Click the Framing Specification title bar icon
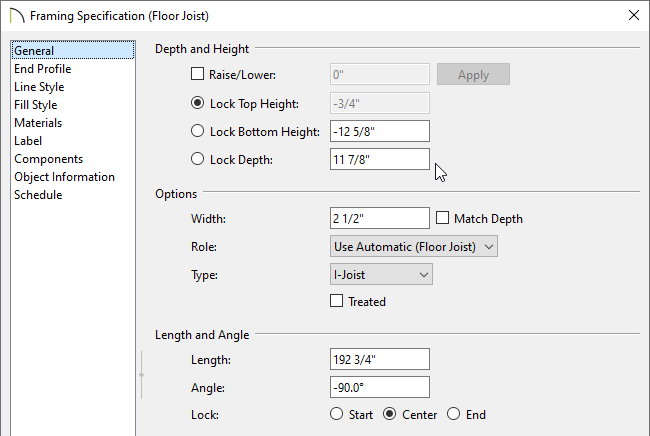The width and height of the screenshot is (650, 436). [17, 16]
